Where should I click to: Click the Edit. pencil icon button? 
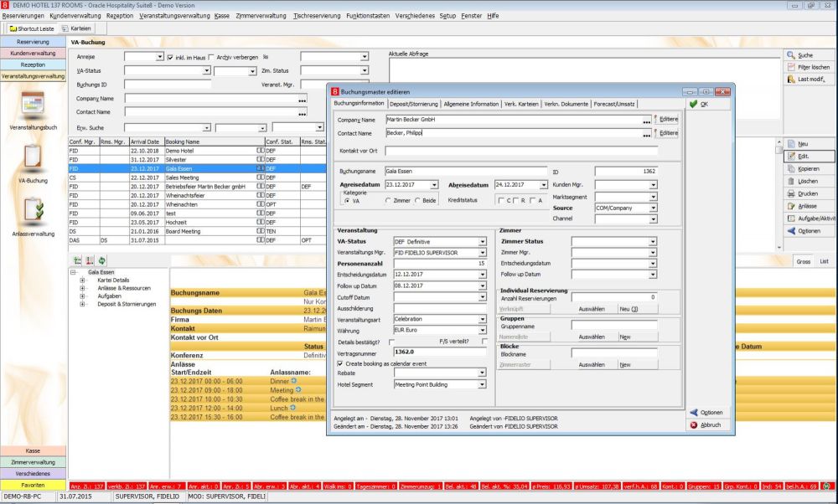point(791,156)
